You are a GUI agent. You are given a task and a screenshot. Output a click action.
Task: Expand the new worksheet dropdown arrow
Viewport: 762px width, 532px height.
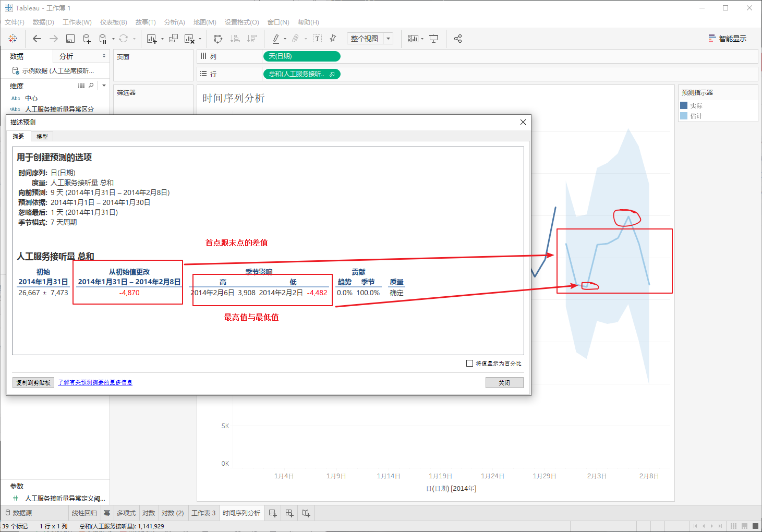point(162,39)
